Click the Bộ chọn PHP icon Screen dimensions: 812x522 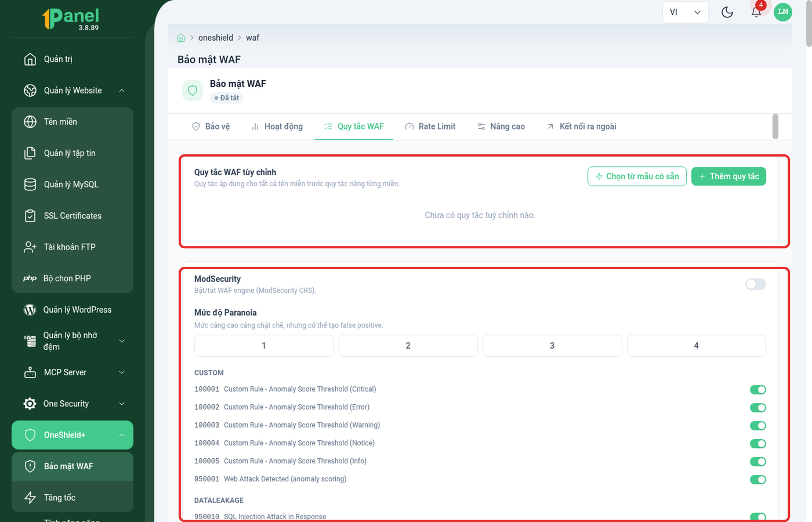30,278
